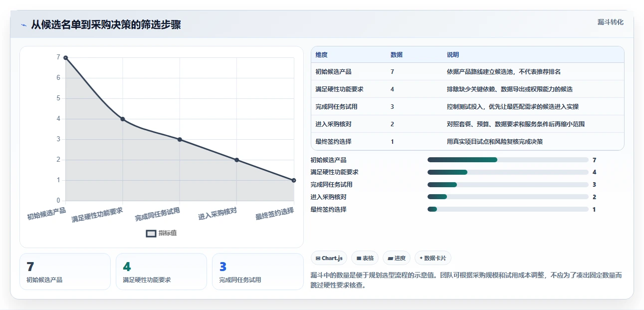Click the chart data point for 进入采购核对
Image resolution: width=644 pixels, height=310 pixels.
point(236,160)
